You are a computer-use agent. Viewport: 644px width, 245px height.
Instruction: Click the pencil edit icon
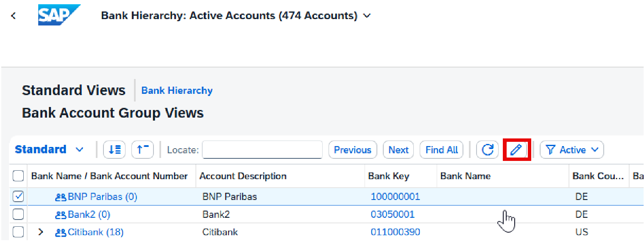(x=516, y=150)
